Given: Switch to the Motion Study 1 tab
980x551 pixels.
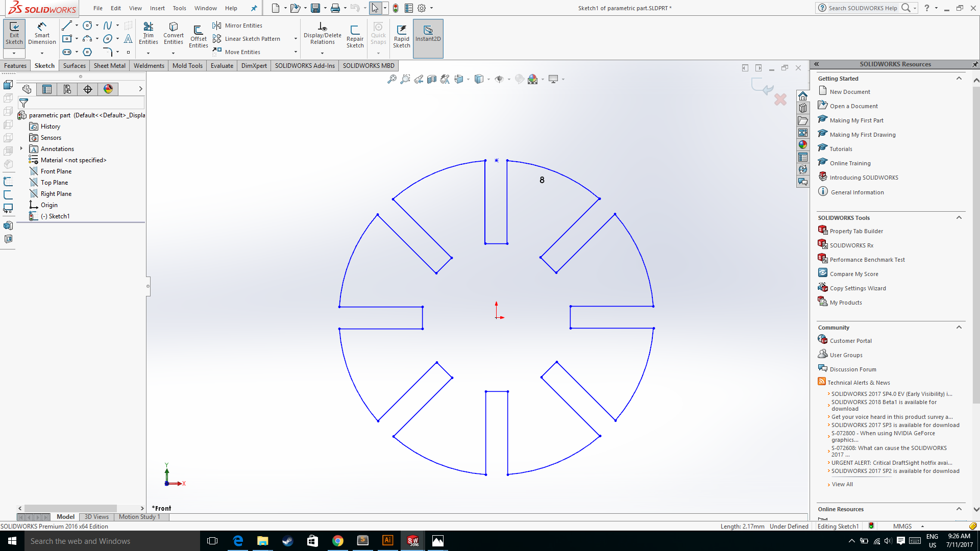Looking at the screenshot, I should (139, 517).
